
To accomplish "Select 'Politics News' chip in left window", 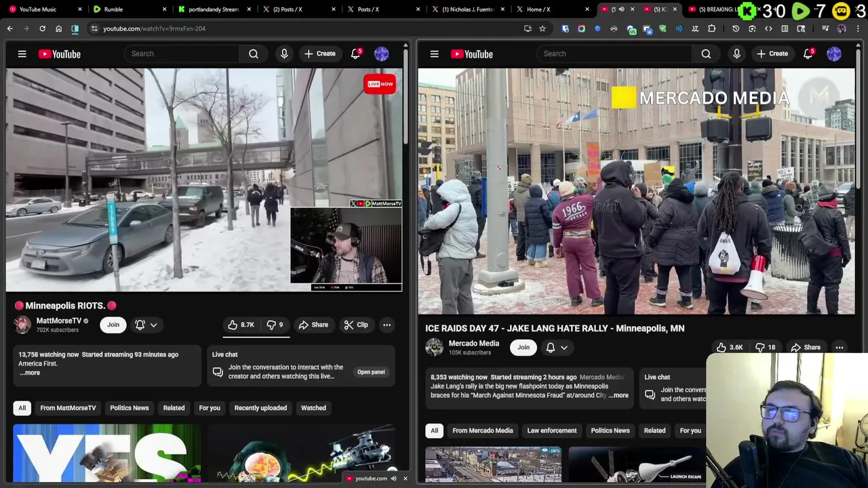I will point(129,408).
